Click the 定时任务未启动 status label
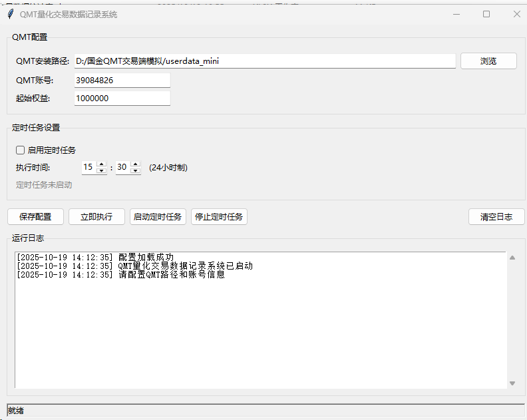 pyautogui.click(x=44, y=185)
